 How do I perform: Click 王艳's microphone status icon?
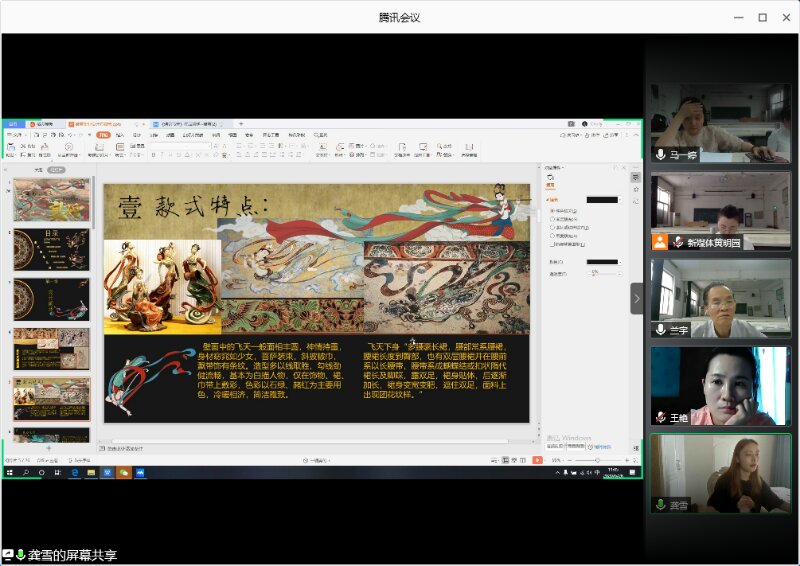pyautogui.click(x=661, y=416)
